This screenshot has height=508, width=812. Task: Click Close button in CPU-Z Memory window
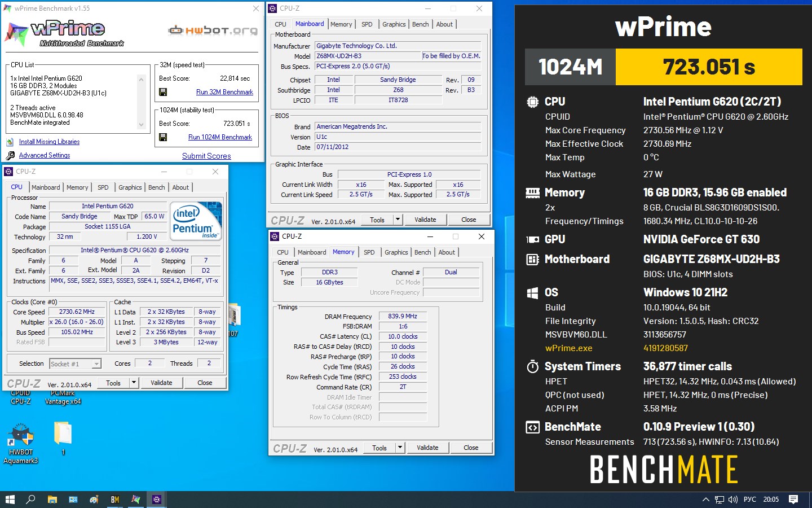point(471,448)
